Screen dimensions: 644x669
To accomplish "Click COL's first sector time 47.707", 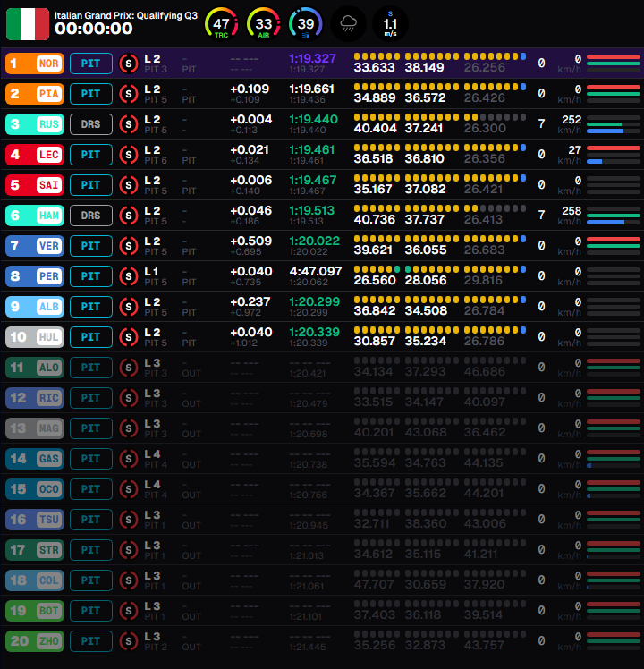I will [x=374, y=585].
